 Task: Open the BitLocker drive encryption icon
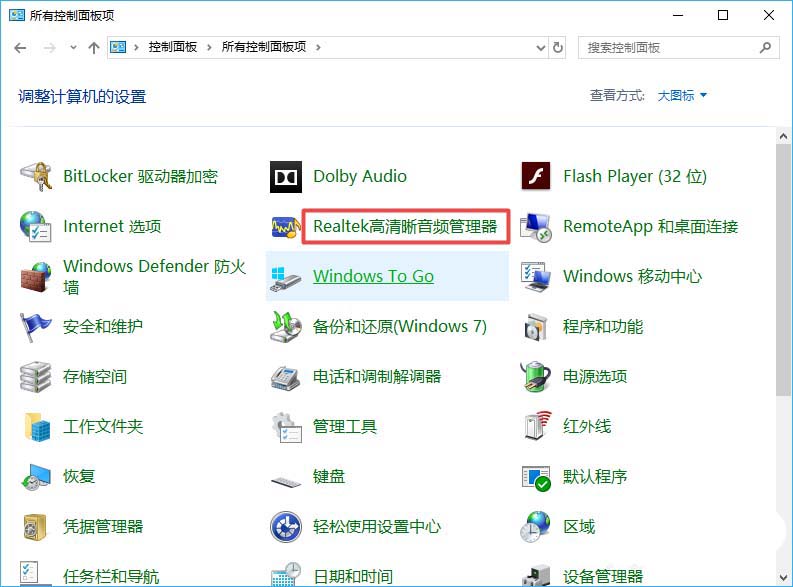tap(35, 176)
